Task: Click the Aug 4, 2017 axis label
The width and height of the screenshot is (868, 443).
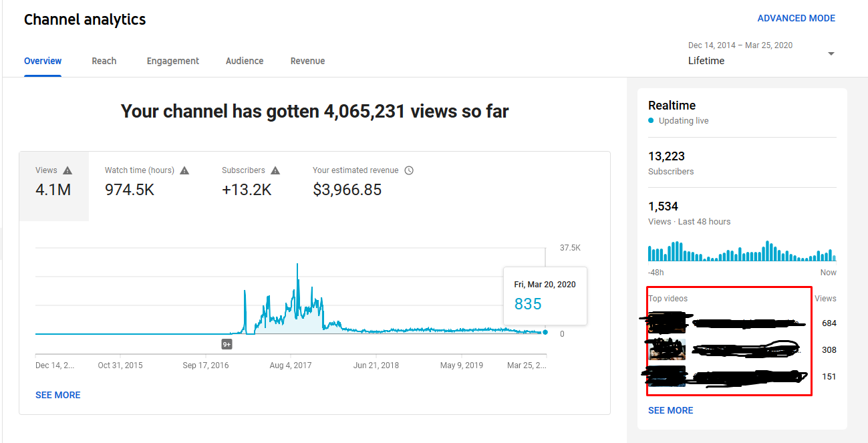Action: point(291,365)
